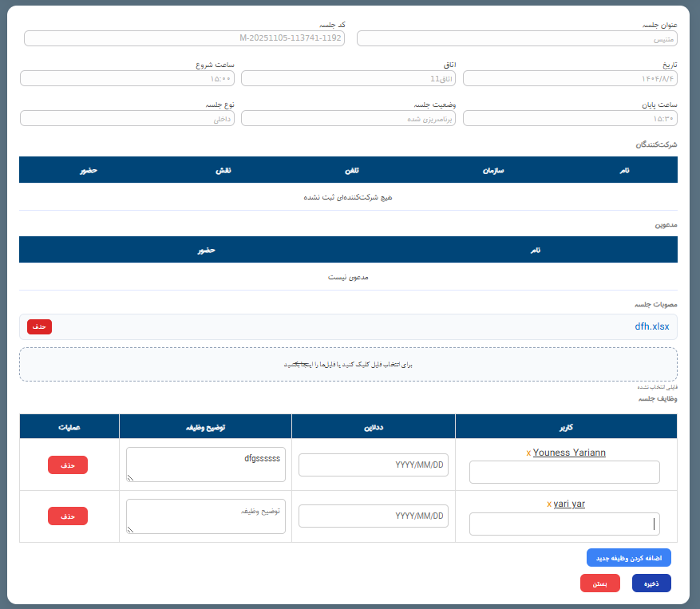Open the dfh.xlsx file link

coord(653,326)
